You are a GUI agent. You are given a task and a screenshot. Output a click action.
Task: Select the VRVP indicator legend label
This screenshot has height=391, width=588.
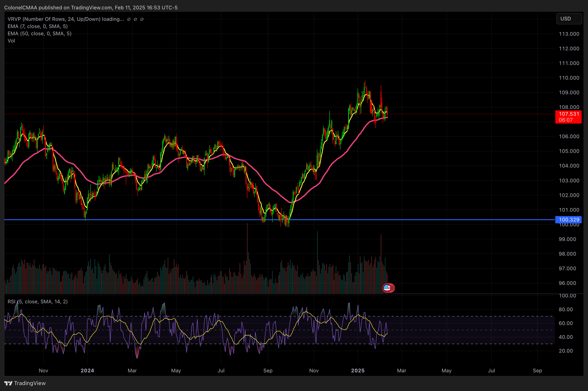(65, 19)
